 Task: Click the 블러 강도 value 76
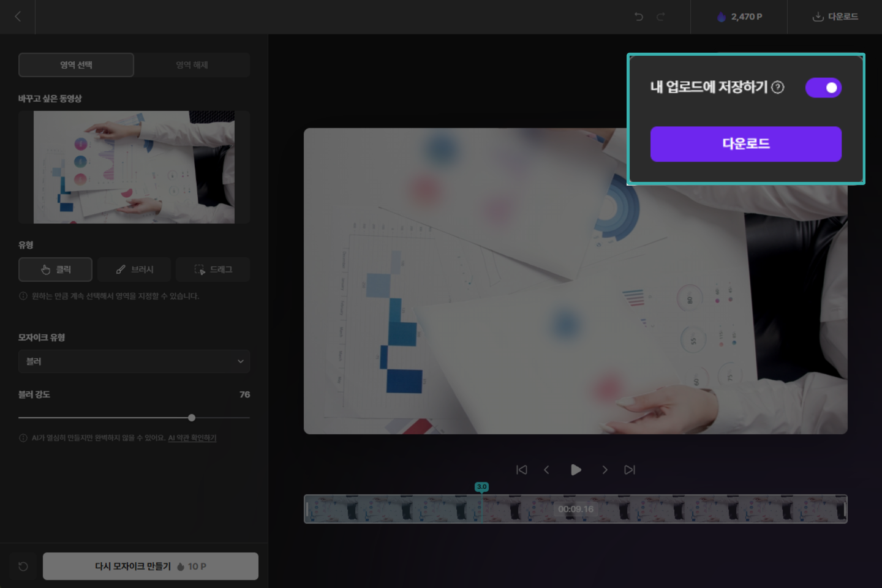click(244, 394)
